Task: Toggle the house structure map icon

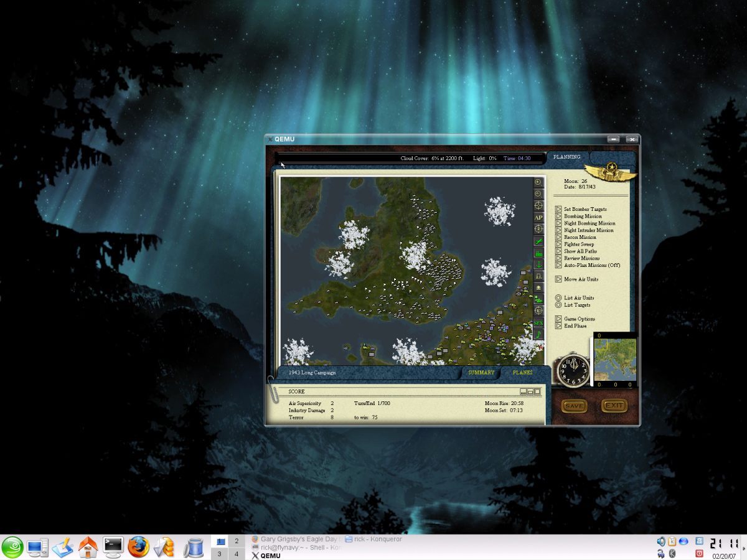Action: [538, 287]
